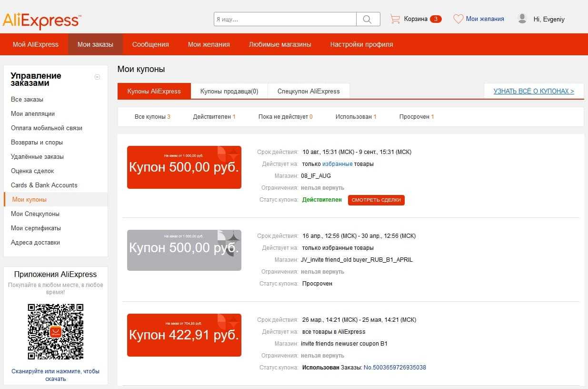Click the Просрочен coupon status text
This screenshot has height=389, width=588.
[317, 284]
